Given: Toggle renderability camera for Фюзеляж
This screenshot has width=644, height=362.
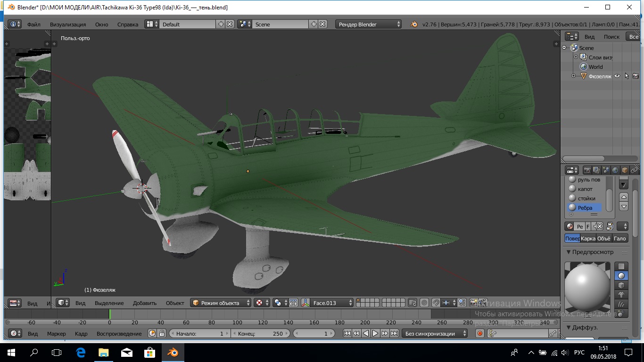Looking at the screenshot, I should 636,76.
